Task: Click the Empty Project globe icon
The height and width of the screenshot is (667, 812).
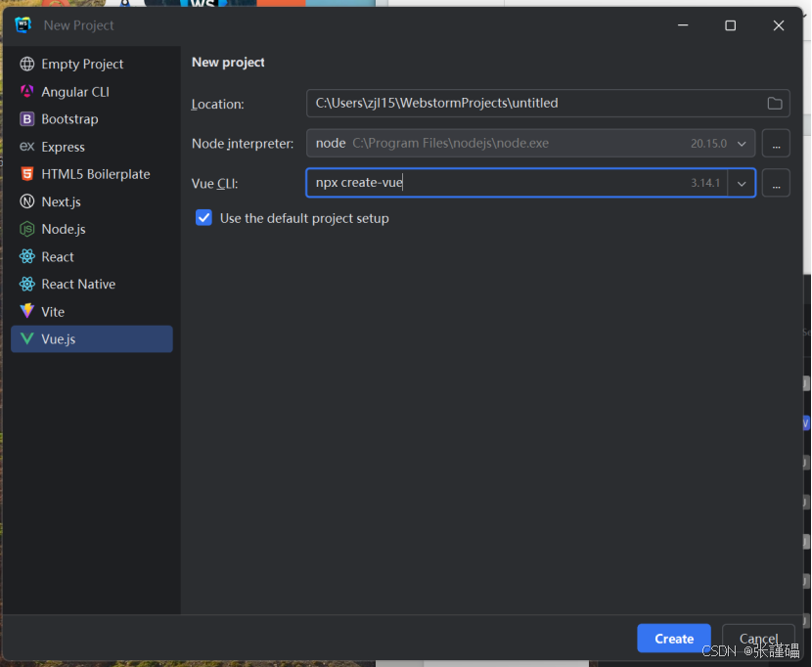Action: coord(27,64)
